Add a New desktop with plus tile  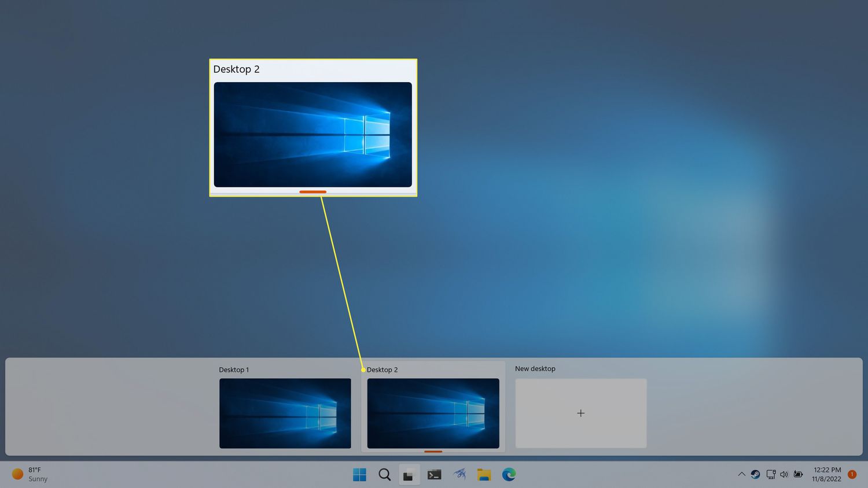581,413
